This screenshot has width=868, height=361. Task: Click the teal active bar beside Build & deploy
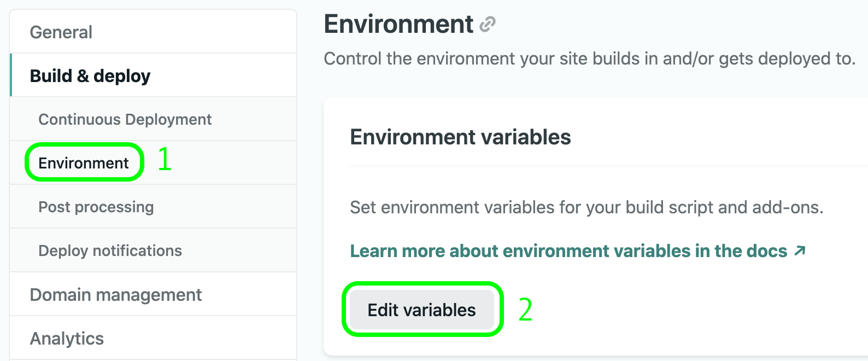[11, 75]
